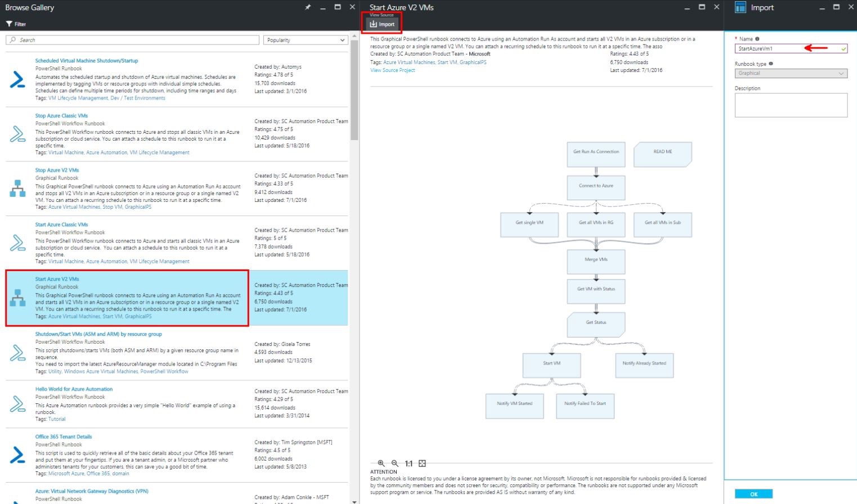
Task: Select the Notify VM Started node
Action: (515, 406)
